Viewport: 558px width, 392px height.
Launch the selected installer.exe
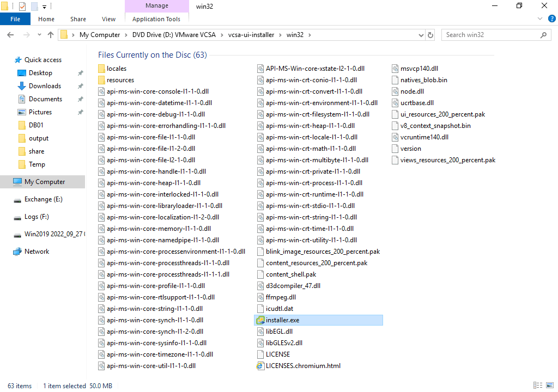click(281, 320)
